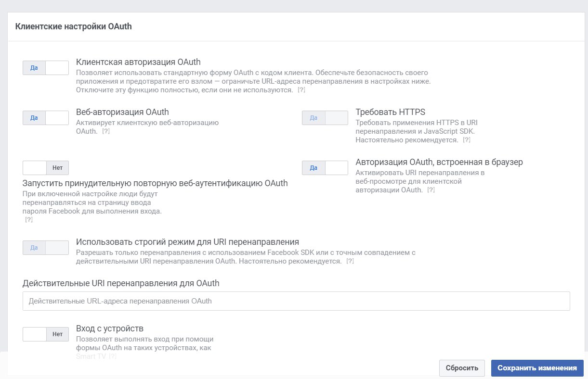This screenshot has width=588, height=379.
Task: Click the Клиентская авторизация OAuth title text
Action: tap(138, 62)
